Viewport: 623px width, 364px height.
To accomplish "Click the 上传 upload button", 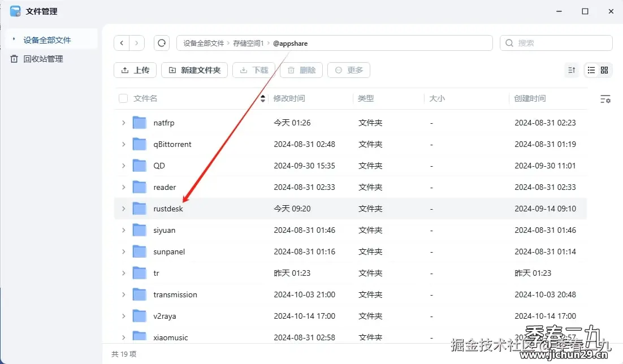I will click(135, 70).
